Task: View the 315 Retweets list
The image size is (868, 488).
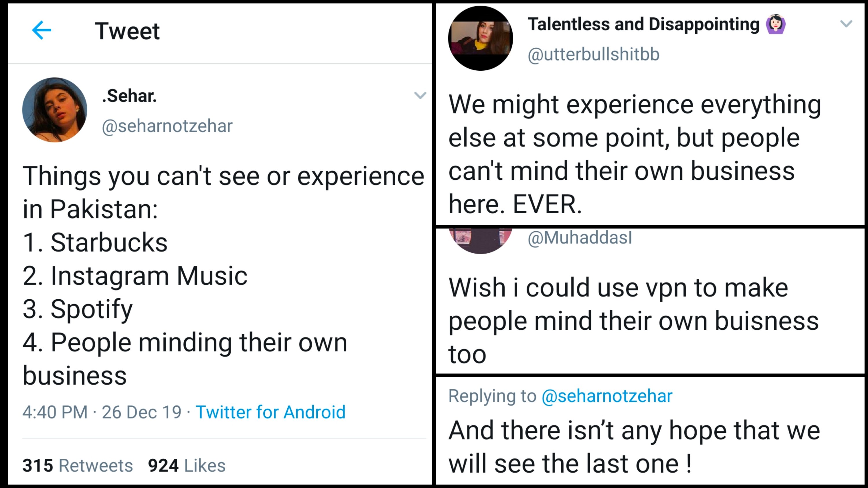Action: click(x=78, y=465)
